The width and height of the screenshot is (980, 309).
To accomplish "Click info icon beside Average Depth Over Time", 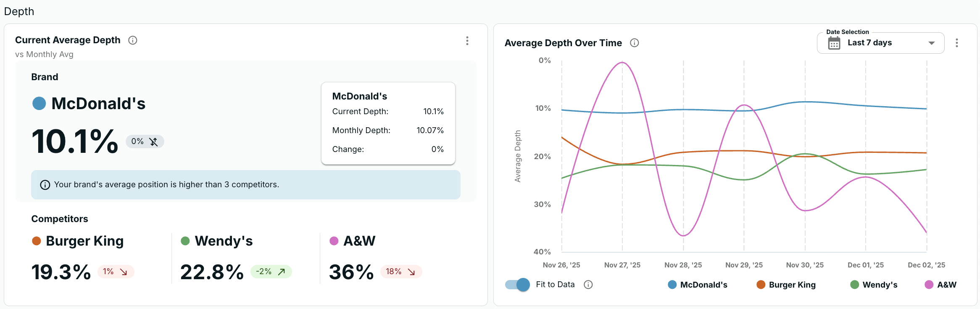I will coord(635,43).
